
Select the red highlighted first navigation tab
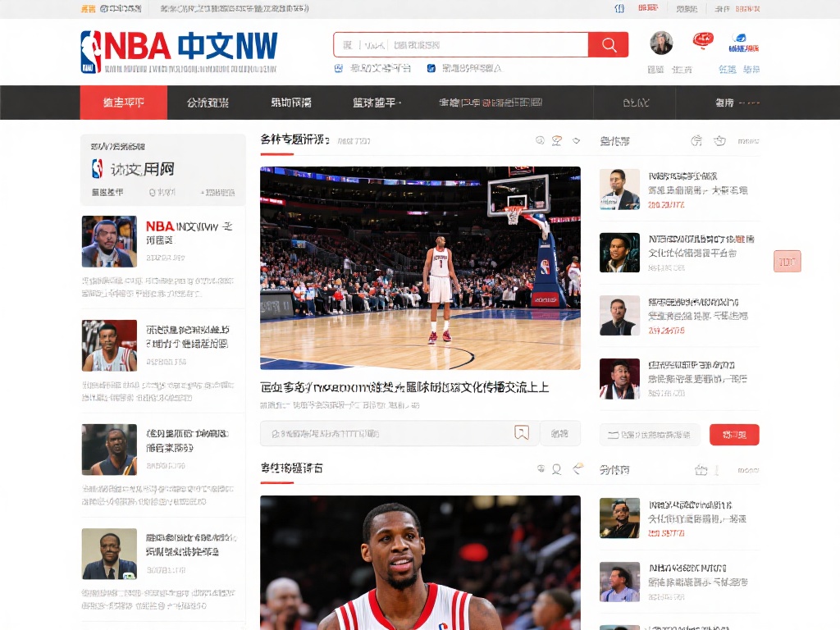click(123, 103)
